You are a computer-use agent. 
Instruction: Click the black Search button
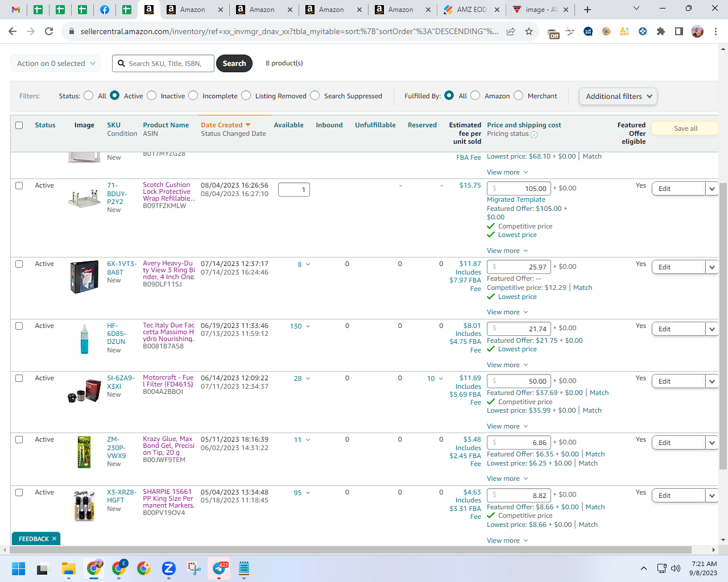[234, 64]
